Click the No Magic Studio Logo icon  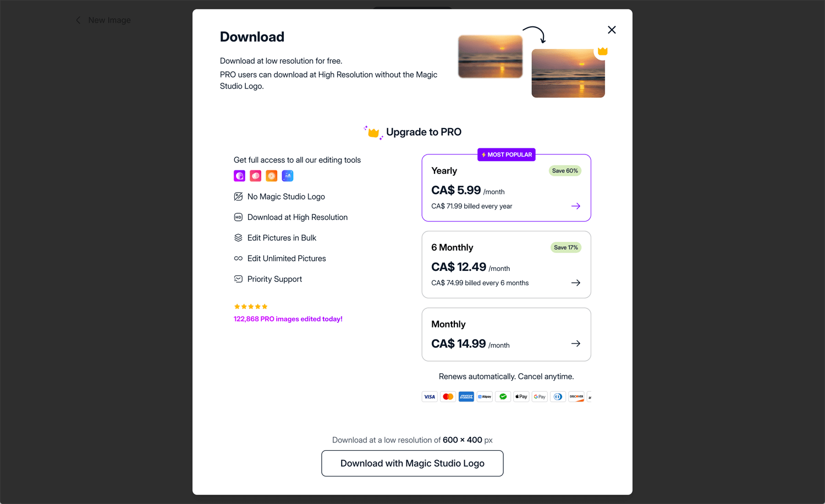coord(238,197)
